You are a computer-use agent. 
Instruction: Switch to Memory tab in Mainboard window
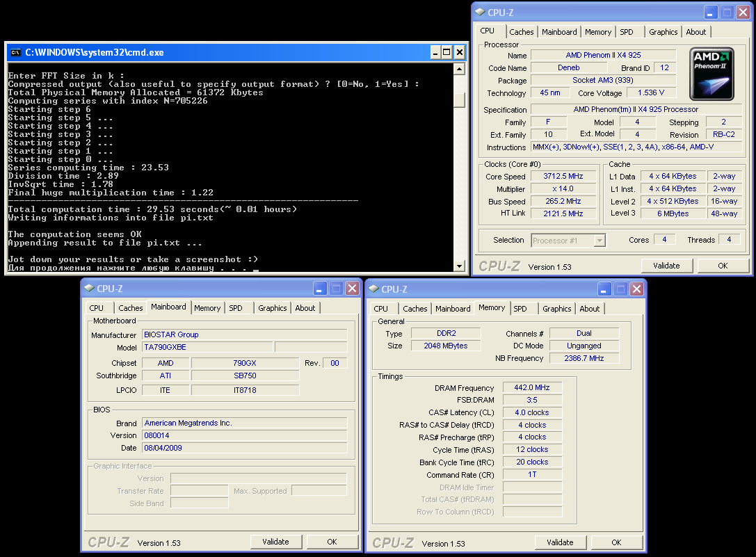[207, 308]
